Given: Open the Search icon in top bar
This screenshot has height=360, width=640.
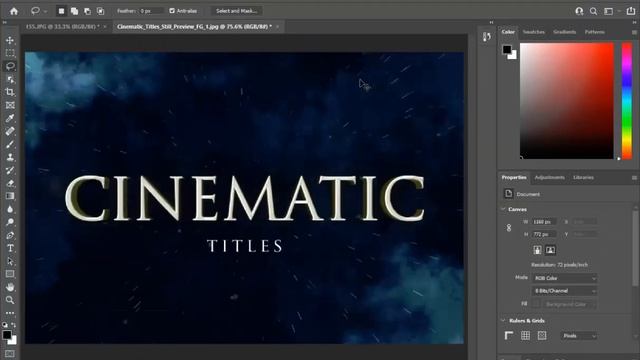Looking at the screenshot, I should pyautogui.click(x=593, y=11).
